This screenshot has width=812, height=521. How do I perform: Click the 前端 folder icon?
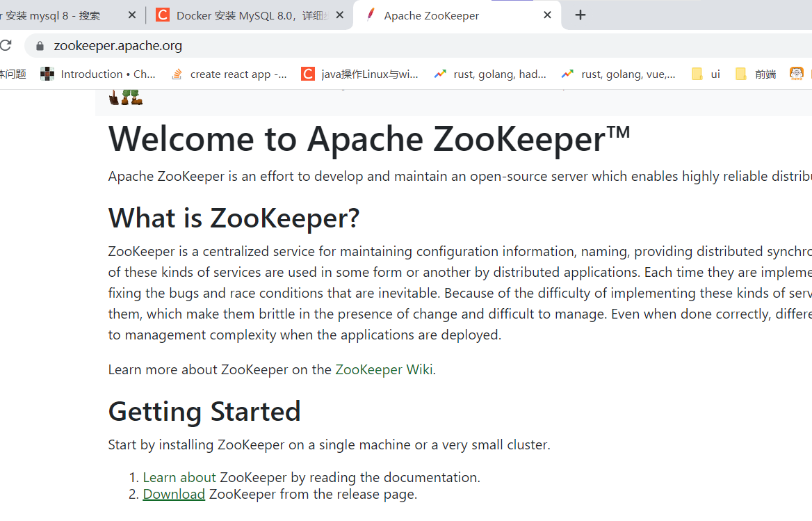[741, 74]
